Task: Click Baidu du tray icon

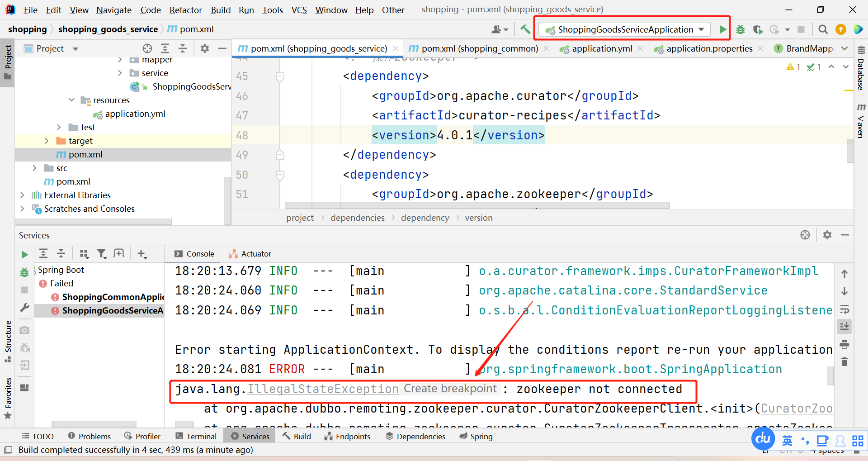Action: tap(763, 438)
